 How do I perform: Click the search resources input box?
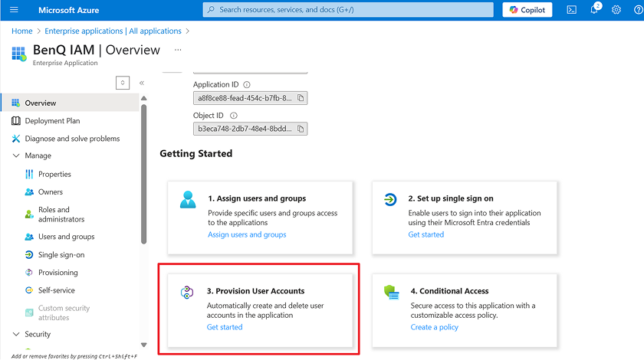[x=349, y=10]
